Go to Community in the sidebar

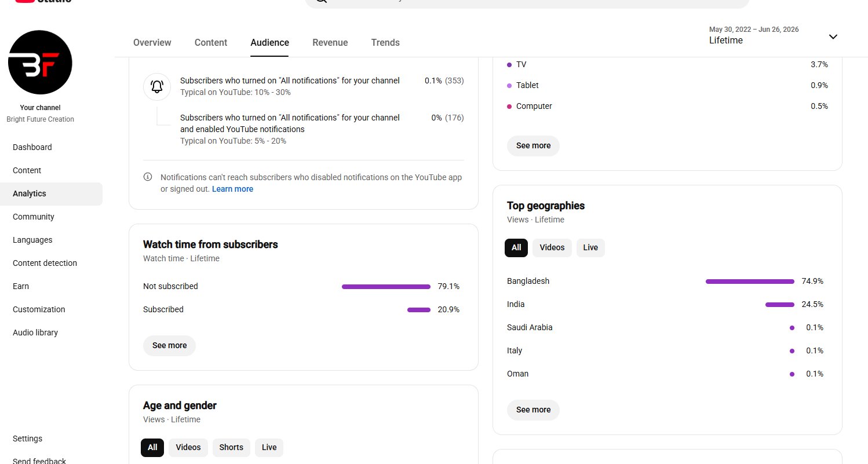[51, 217]
